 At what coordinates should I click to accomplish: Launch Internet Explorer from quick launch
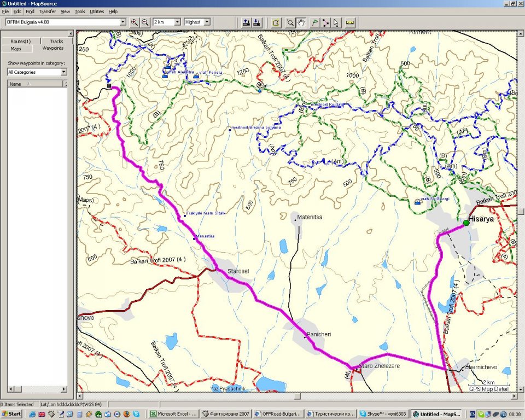coord(32,415)
